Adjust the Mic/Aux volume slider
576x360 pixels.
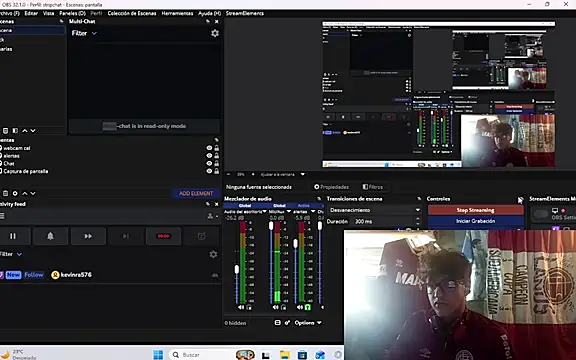pyautogui.click(x=271, y=226)
